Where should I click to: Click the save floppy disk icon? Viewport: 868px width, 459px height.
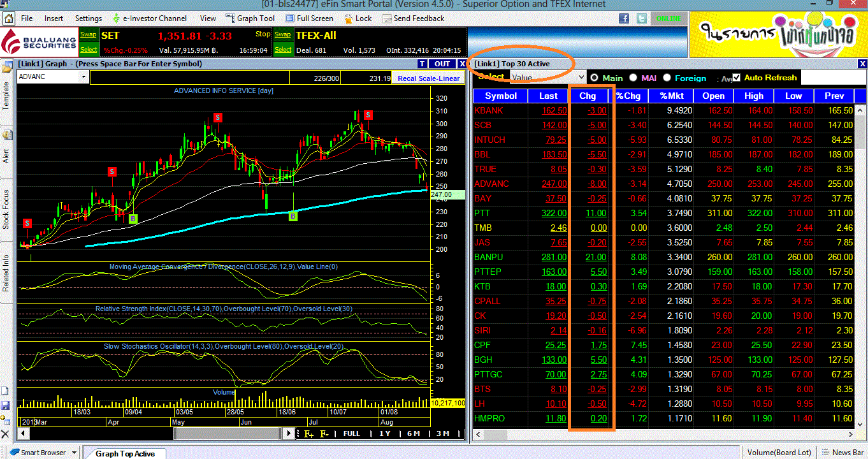[6, 405]
